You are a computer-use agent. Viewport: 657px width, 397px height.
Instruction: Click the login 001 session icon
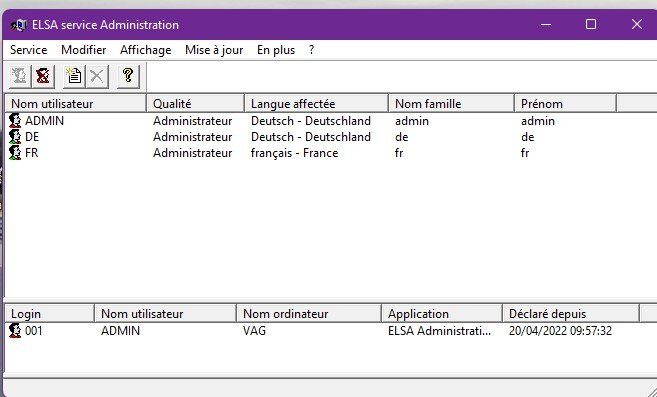[15, 331]
